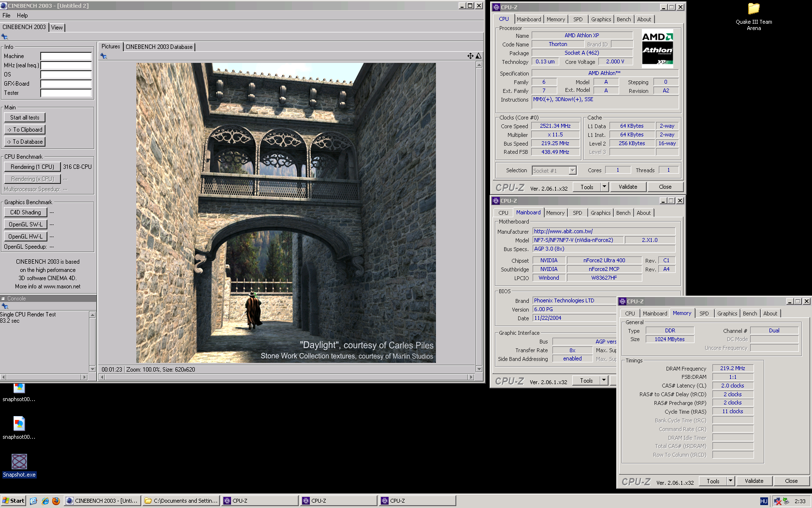Click the AMD Athlon XP logo
Viewport: 812px width, 508px height.
[x=657, y=49]
